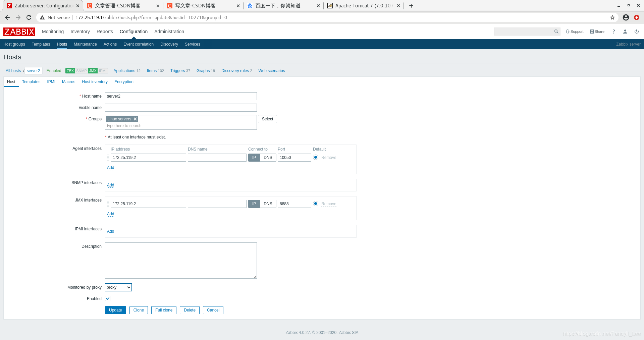Screen dimensions: 644x340
Task: Go to Host groups submenu
Action: tap(14, 44)
